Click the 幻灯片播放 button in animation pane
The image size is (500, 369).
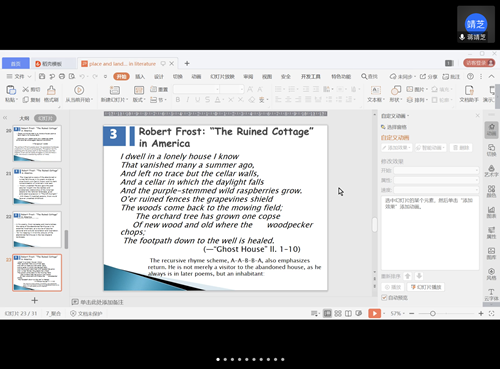click(x=426, y=287)
